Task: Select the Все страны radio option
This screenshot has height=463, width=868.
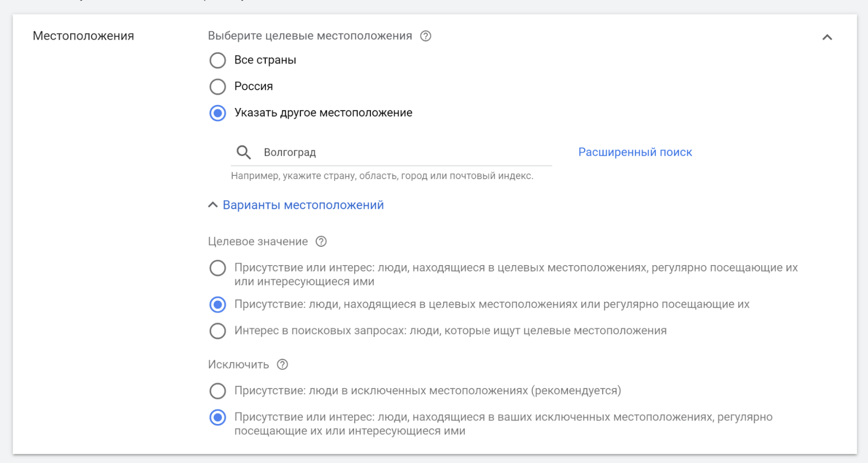Action: coord(218,60)
